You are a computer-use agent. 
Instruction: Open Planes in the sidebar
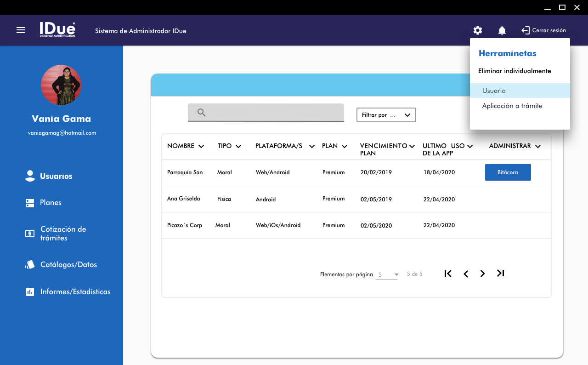coord(51,203)
